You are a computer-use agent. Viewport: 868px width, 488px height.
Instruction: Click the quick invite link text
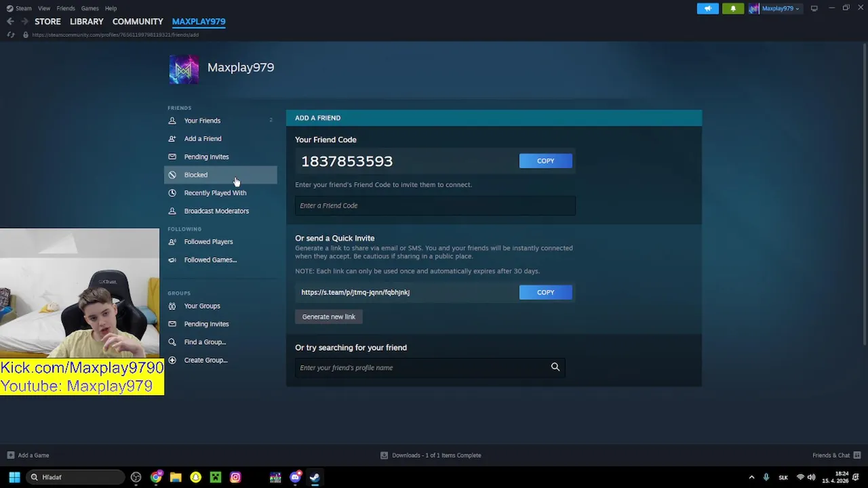(x=355, y=292)
